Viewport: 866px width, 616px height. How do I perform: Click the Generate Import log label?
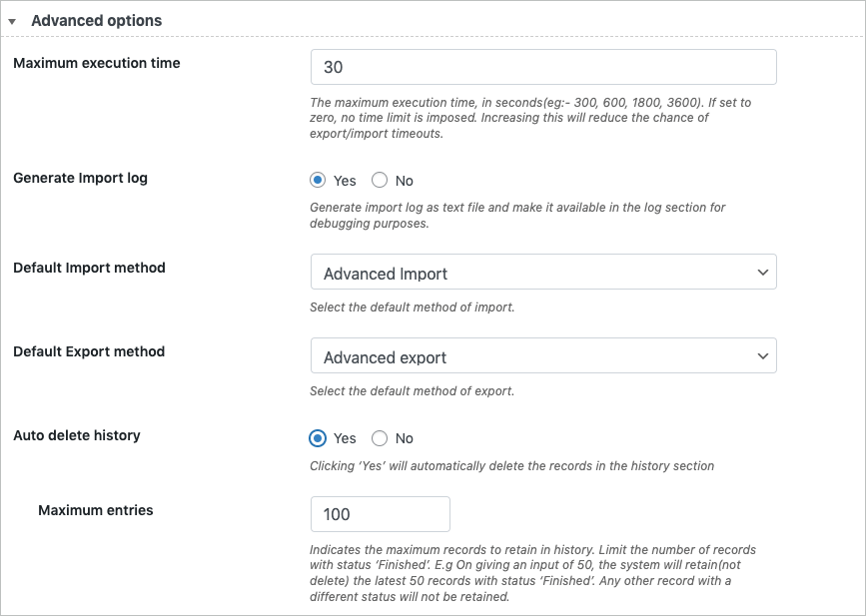(x=80, y=178)
